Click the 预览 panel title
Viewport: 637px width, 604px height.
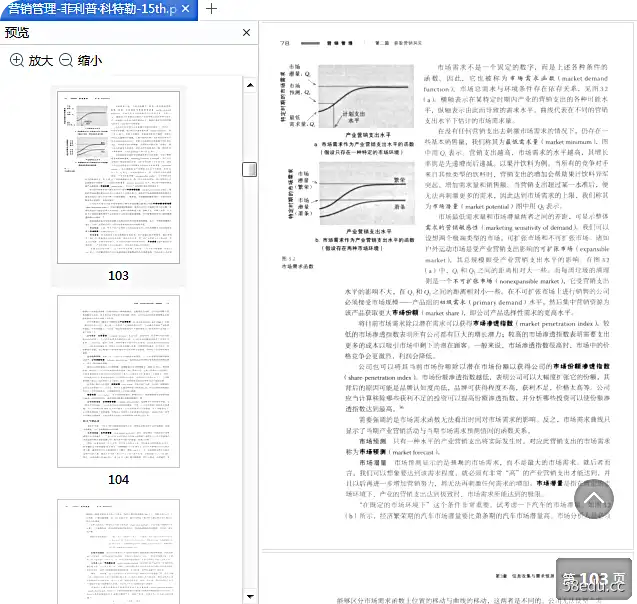[x=17, y=32]
